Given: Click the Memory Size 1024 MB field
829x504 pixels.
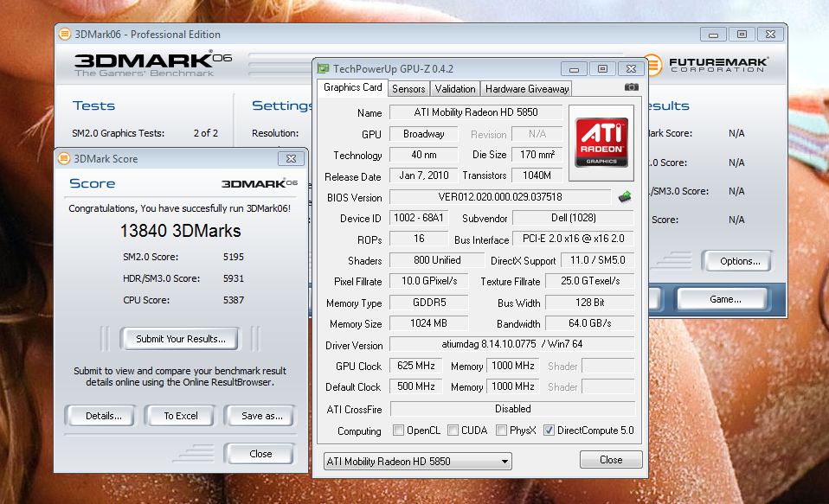Looking at the screenshot, I should point(428,322).
